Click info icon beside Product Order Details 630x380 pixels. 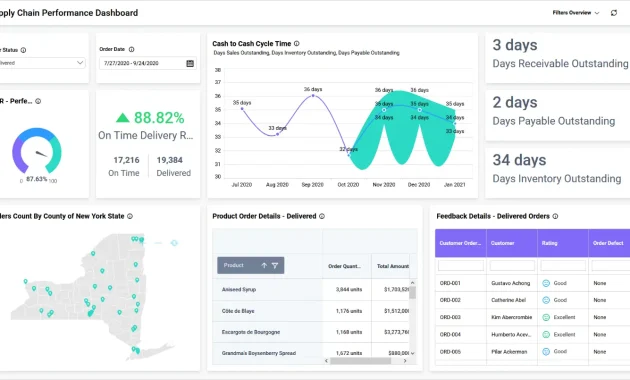[322, 216]
